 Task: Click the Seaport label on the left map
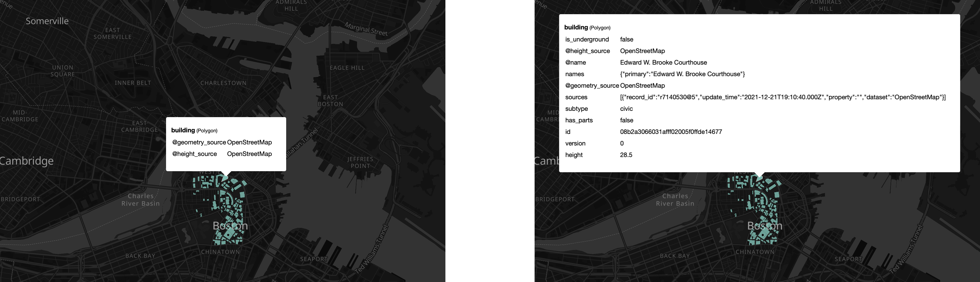pyautogui.click(x=314, y=259)
